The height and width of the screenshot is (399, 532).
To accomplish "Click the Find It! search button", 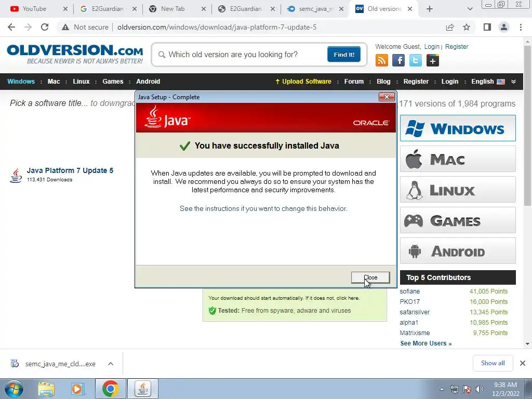I will tap(344, 54).
